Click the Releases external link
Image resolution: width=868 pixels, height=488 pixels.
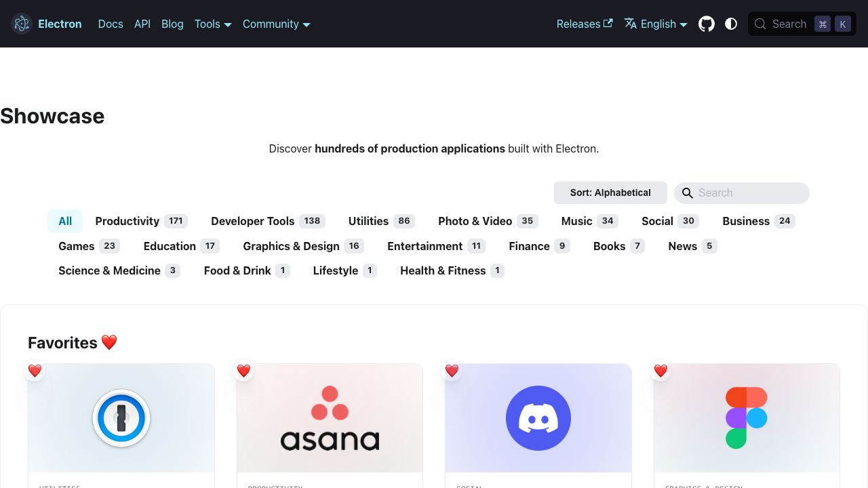click(585, 24)
